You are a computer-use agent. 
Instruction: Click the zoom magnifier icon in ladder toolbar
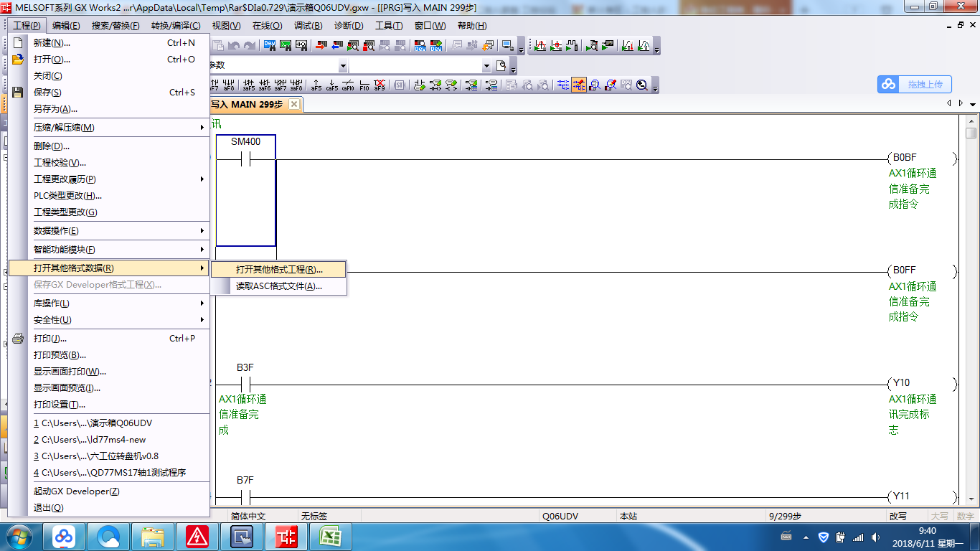click(642, 85)
